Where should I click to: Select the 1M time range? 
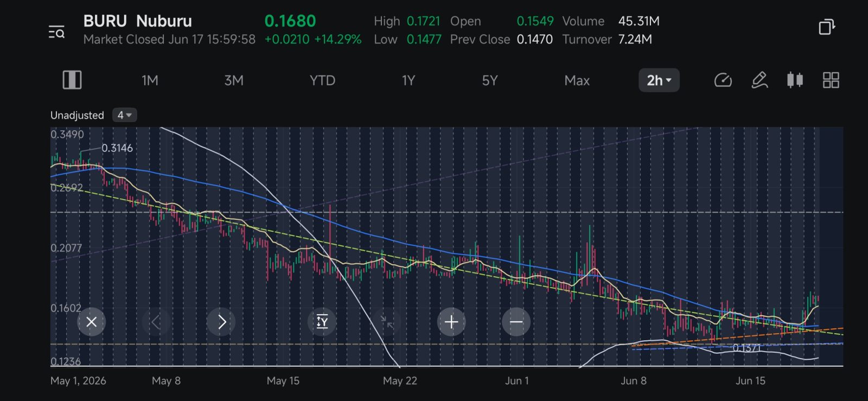click(150, 80)
